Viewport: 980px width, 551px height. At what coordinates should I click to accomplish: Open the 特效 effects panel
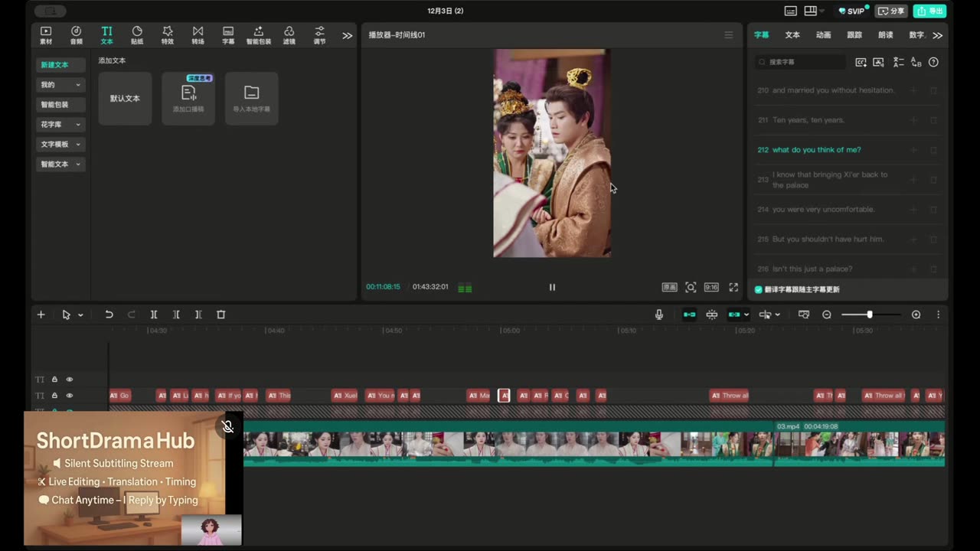[168, 34]
